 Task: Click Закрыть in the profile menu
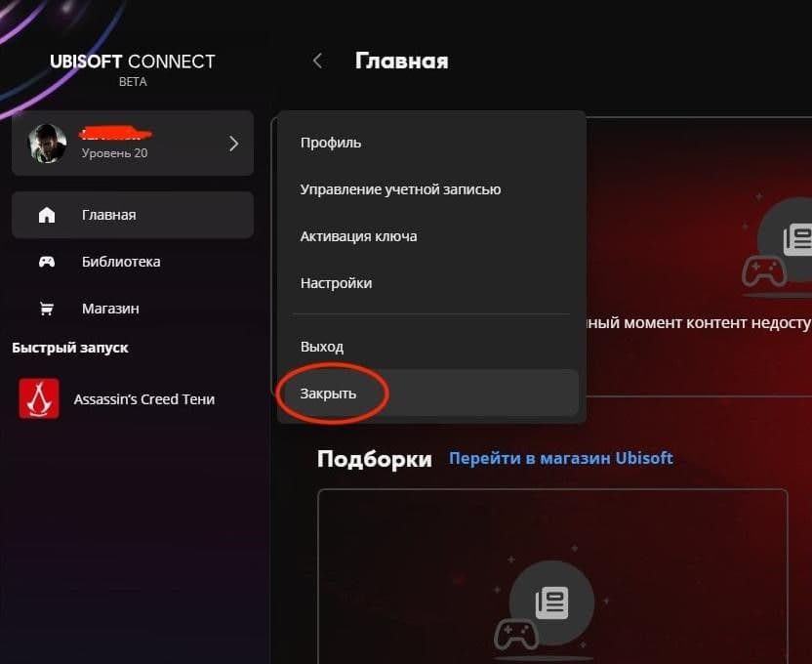[328, 394]
